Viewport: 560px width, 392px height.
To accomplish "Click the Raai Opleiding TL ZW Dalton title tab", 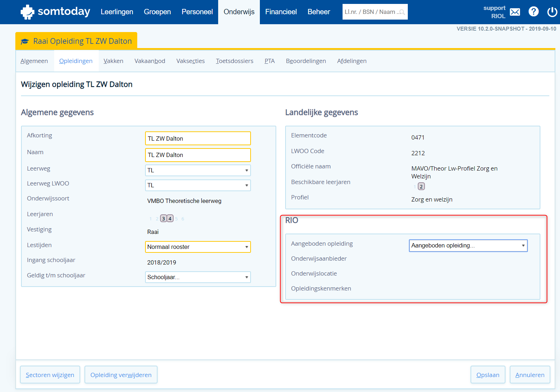I will click(x=76, y=41).
